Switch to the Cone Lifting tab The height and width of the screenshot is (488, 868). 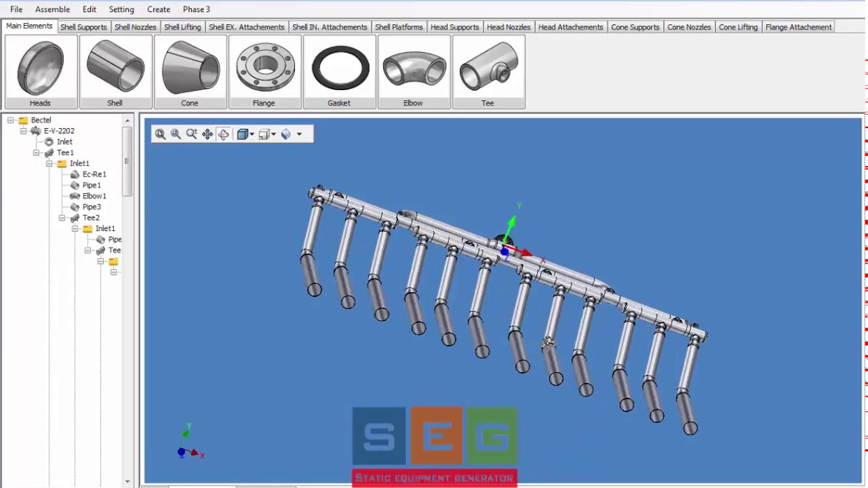tap(738, 27)
